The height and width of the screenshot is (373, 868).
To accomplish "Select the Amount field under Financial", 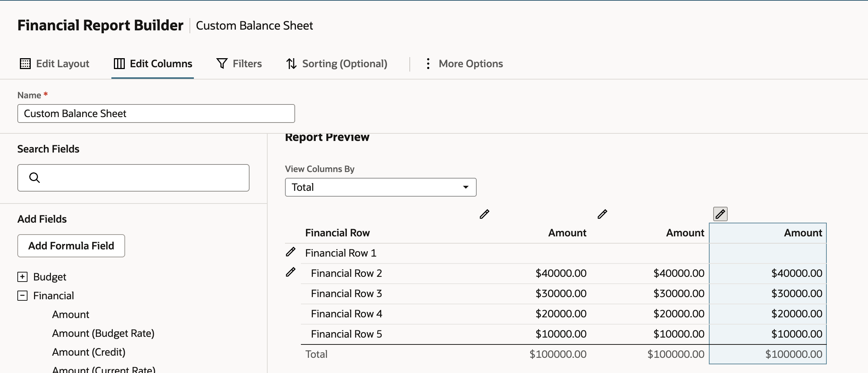I will click(71, 314).
